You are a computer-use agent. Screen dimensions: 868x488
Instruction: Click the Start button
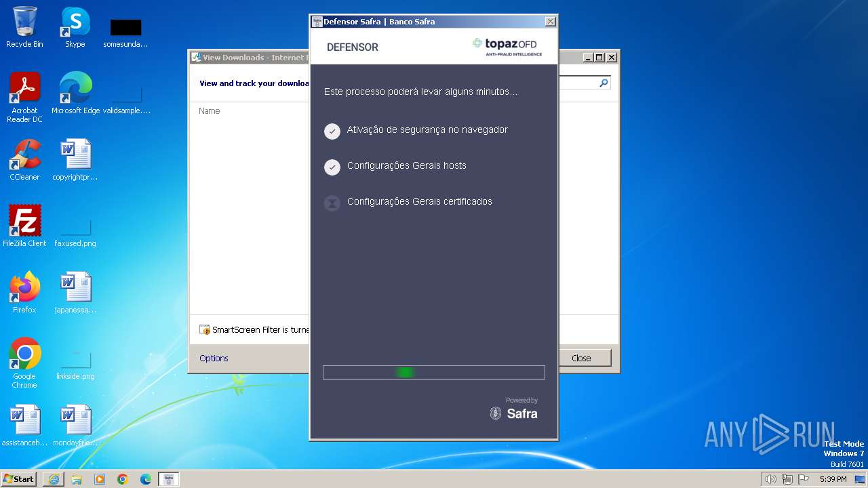[x=18, y=479]
